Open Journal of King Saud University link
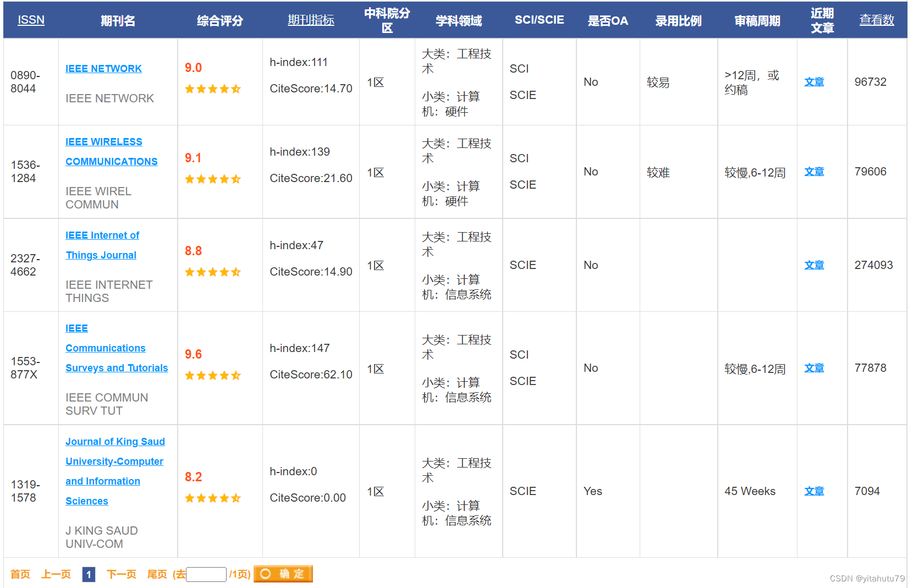913x588 pixels. 115,471
